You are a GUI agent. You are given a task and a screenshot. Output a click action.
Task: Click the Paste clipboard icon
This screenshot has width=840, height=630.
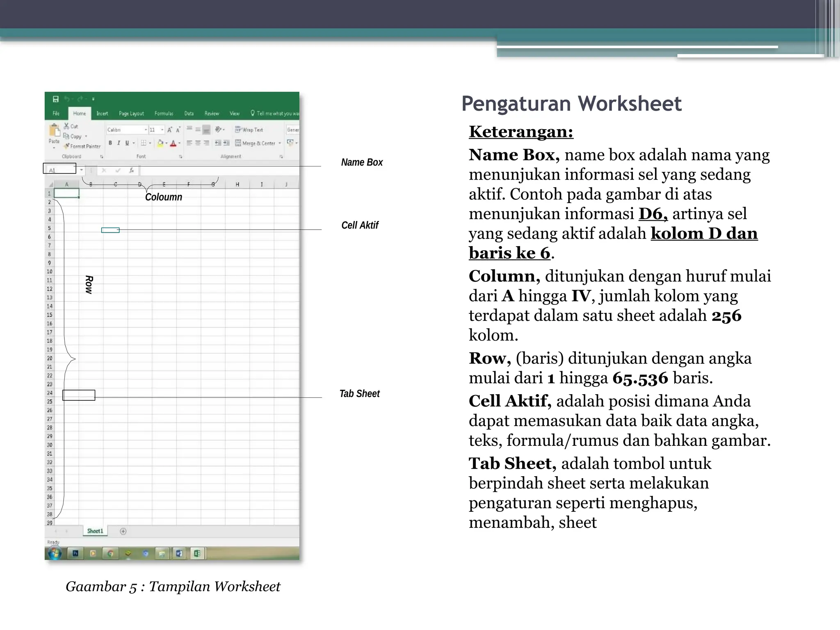(54, 131)
